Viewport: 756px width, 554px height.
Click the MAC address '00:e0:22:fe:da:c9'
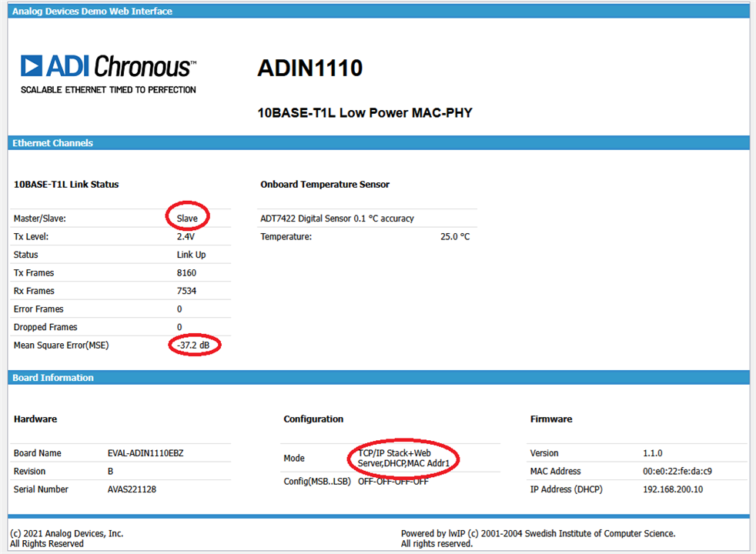677,471
